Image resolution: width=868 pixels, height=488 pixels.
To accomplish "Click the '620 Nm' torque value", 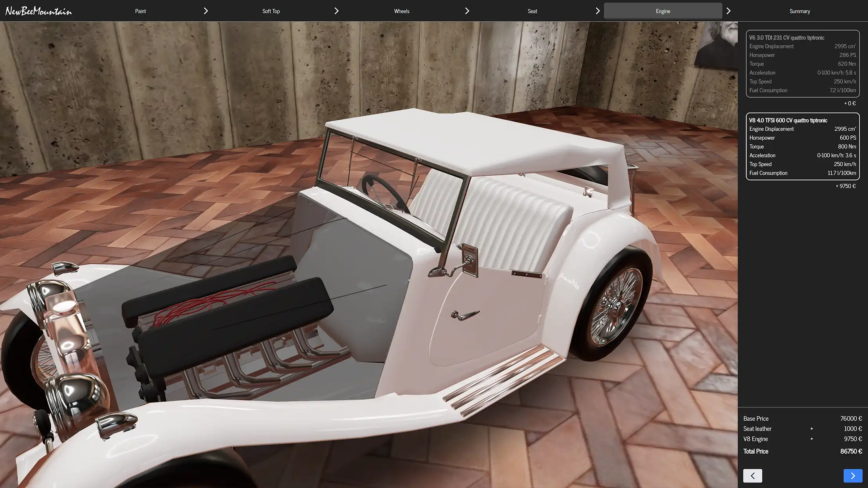I will pos(847,64).
